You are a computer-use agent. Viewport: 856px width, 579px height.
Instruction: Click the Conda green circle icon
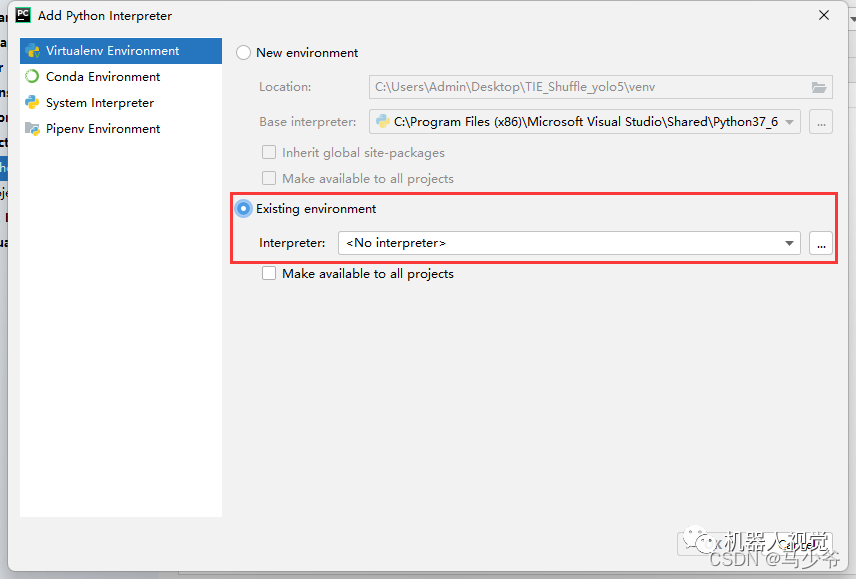(32, 76)
